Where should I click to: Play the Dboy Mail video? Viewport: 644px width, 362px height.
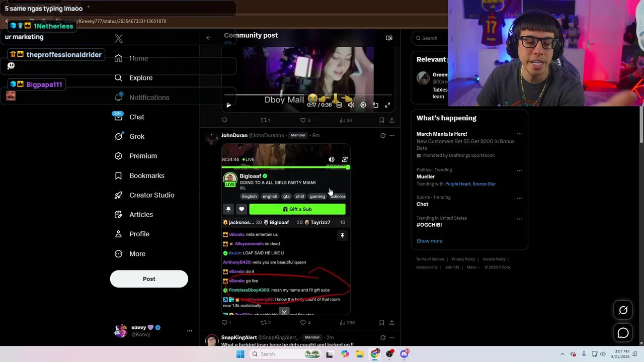click(228, 105)
